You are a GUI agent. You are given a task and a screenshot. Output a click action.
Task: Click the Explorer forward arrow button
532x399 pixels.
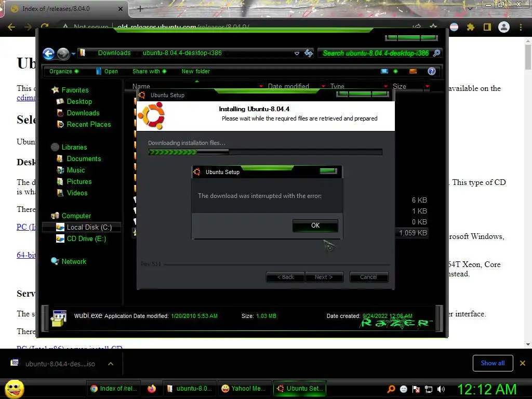[x=63, y=54]
